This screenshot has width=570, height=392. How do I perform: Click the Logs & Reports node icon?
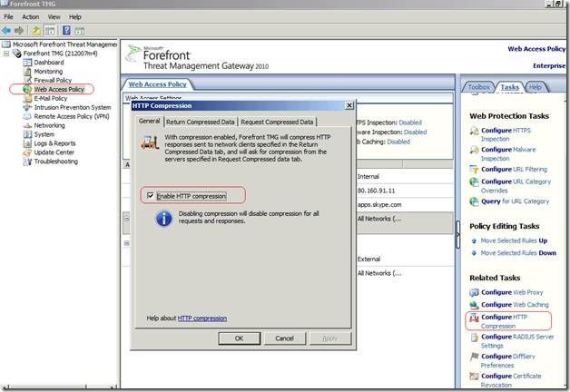click(27, 143)
